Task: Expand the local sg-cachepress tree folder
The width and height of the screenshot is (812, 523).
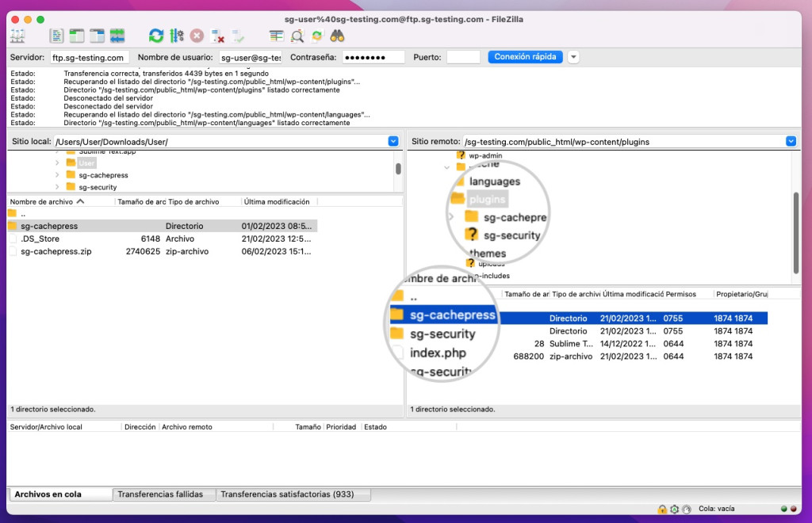Action: (57, 175)
